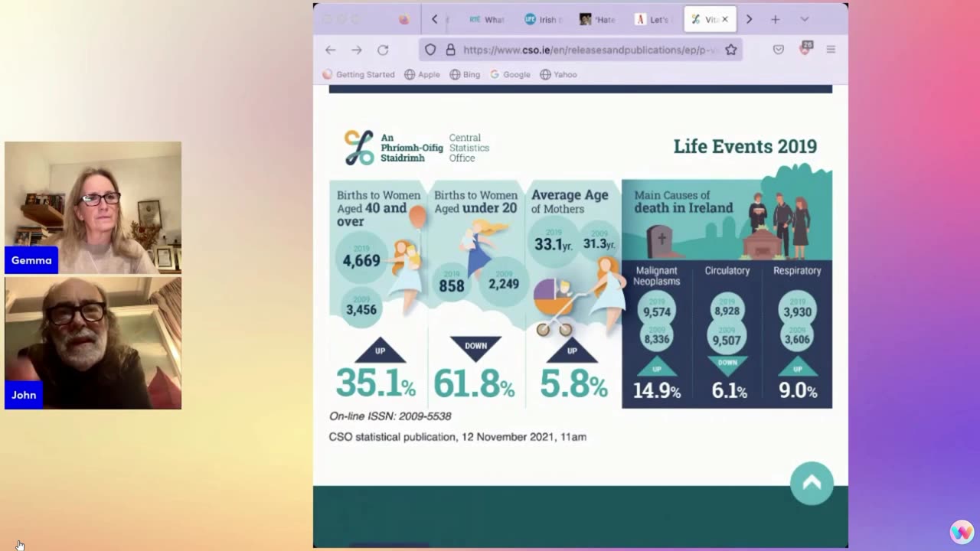
Task: Click the On-line ISSN: 2009-5538 text
Action: (x=390, y=416)
